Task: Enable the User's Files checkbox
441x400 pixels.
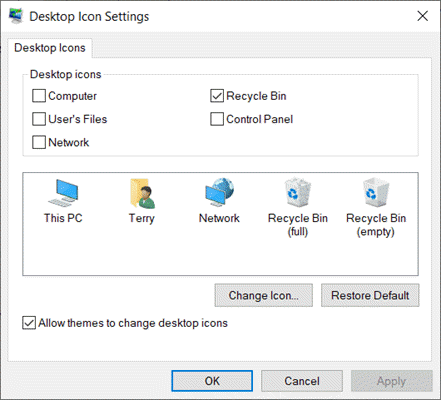Action: point(39,119)
